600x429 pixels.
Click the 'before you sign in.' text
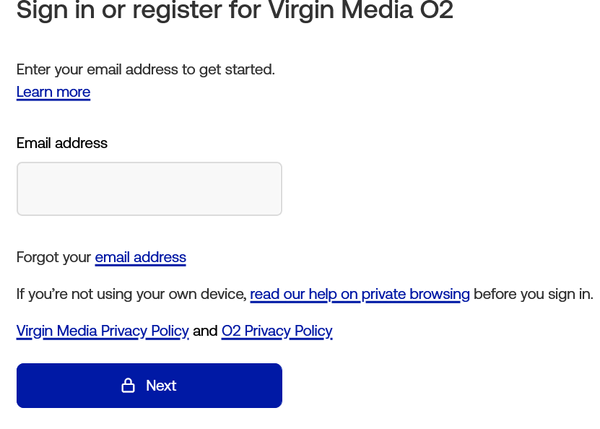533,294
